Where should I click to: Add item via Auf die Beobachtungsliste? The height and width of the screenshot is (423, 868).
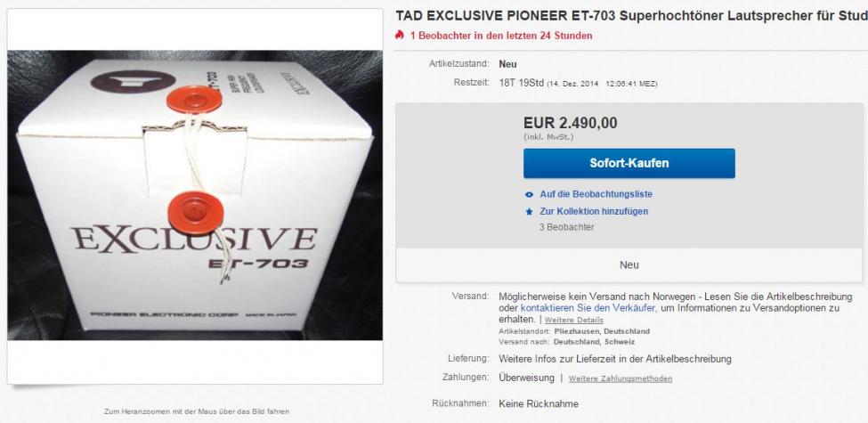coord(596,194)
